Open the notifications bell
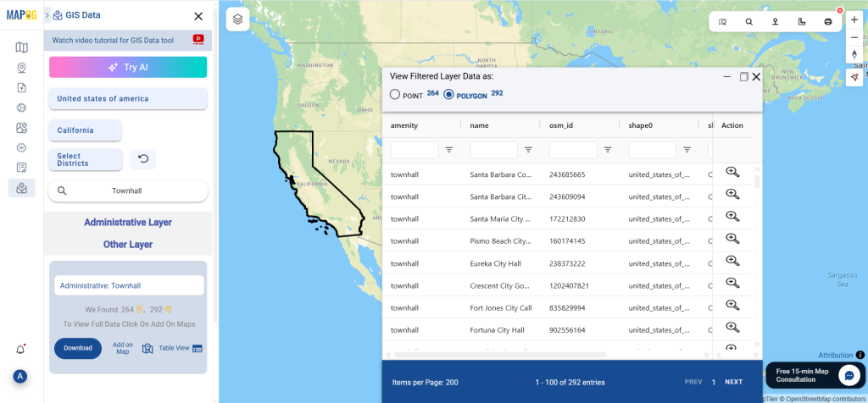Screen dimensions: 868x403 (20, 350)
